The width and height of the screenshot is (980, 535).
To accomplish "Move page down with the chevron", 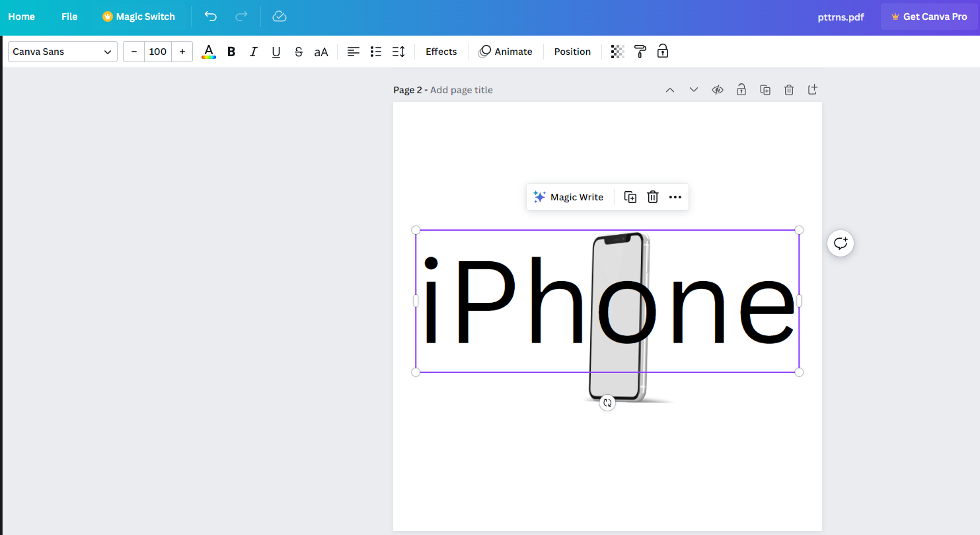I will coord(694,90).
